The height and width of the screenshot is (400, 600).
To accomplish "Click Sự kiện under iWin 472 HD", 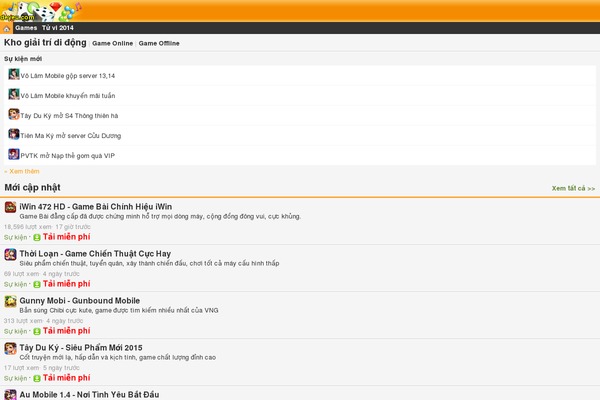I will (x=15, y=237).
